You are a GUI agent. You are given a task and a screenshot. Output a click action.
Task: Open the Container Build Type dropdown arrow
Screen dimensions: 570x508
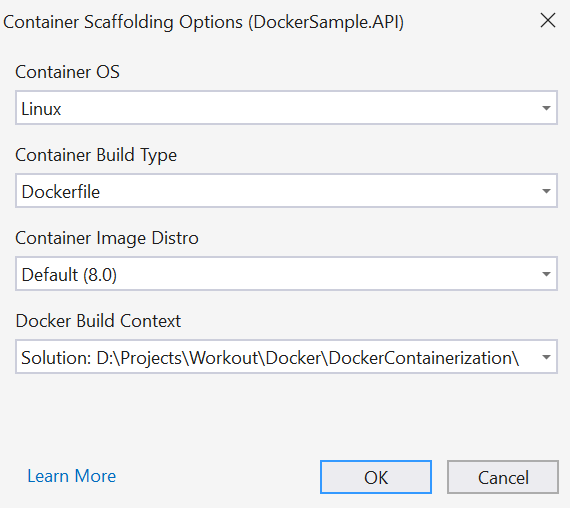(546, 191)
